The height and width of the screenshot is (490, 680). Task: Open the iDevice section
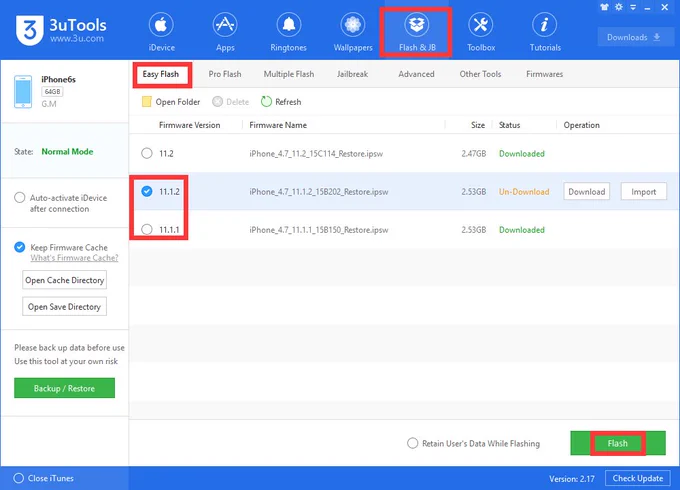161,32
